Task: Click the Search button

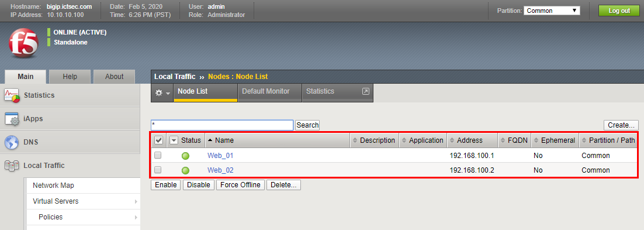Action: (307, 125)
